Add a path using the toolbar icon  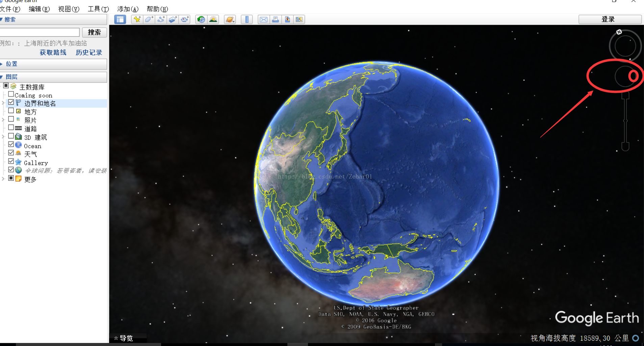pos(161,20)
